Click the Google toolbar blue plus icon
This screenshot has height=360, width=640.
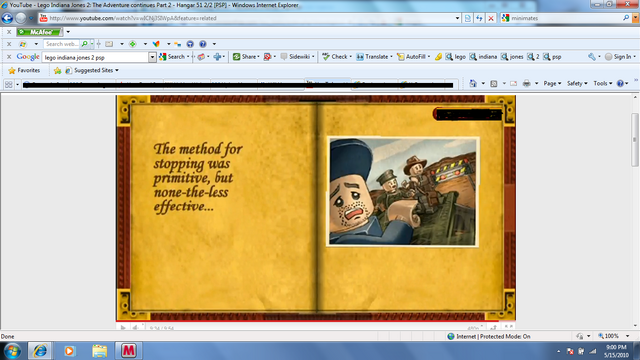click(x=217, y=57)
